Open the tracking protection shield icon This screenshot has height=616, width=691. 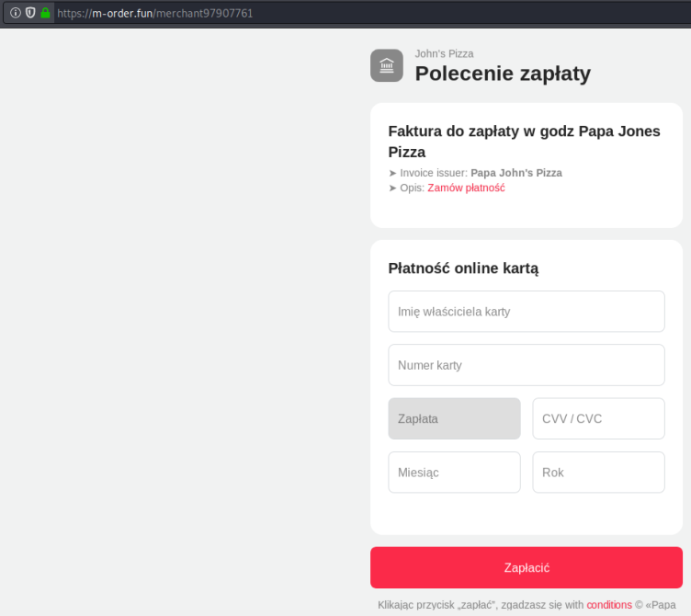coord(30,13)
